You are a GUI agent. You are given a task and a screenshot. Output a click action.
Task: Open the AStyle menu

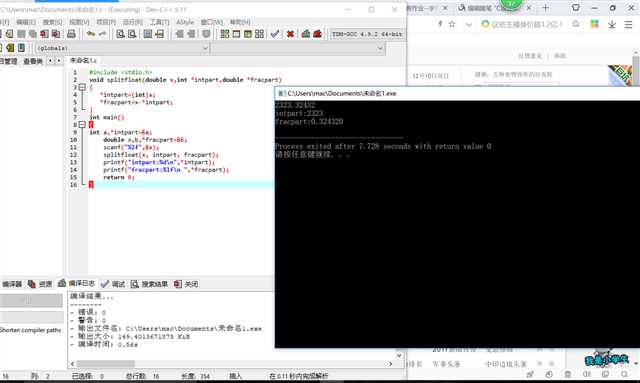tap(185, 22)
